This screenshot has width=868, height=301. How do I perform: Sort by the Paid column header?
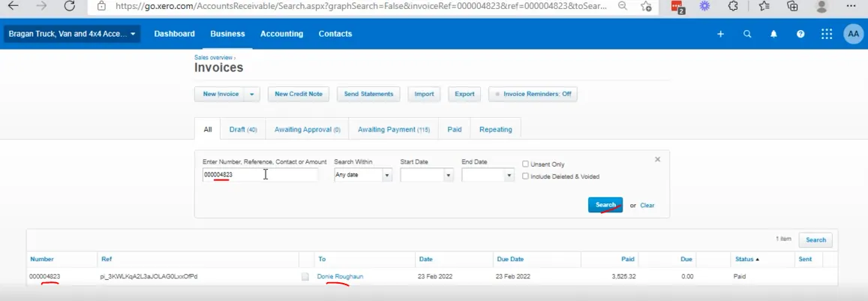point(628,259)
